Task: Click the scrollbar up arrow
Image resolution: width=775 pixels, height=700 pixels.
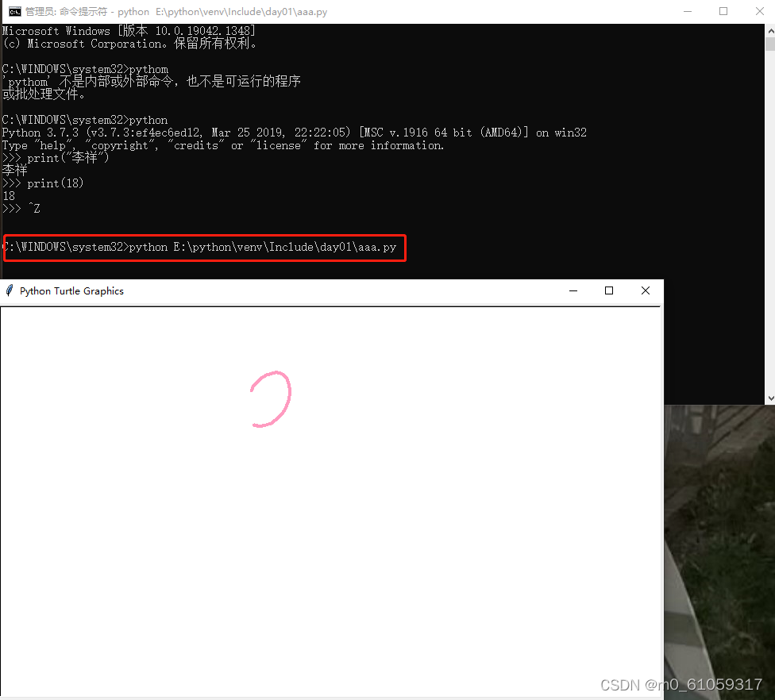Action: (x=769, y=30)
